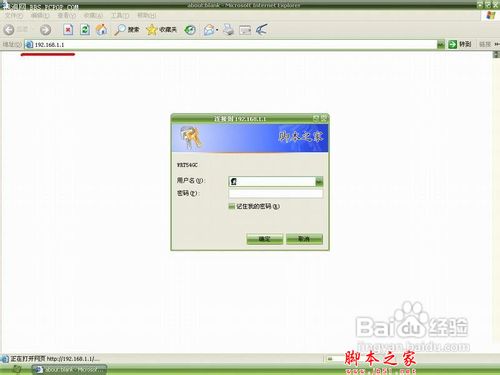
Task: Expand the Links (链接) toolbar chevron
Action: pyautogui.click(x=497, y=44)
